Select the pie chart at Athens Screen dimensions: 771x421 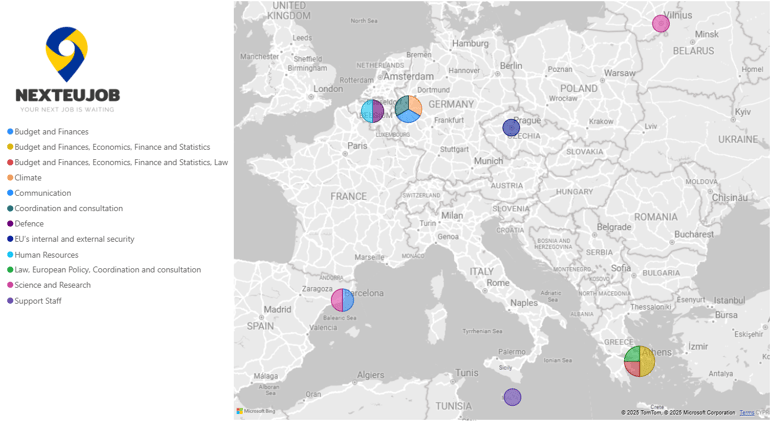(639, 361)
